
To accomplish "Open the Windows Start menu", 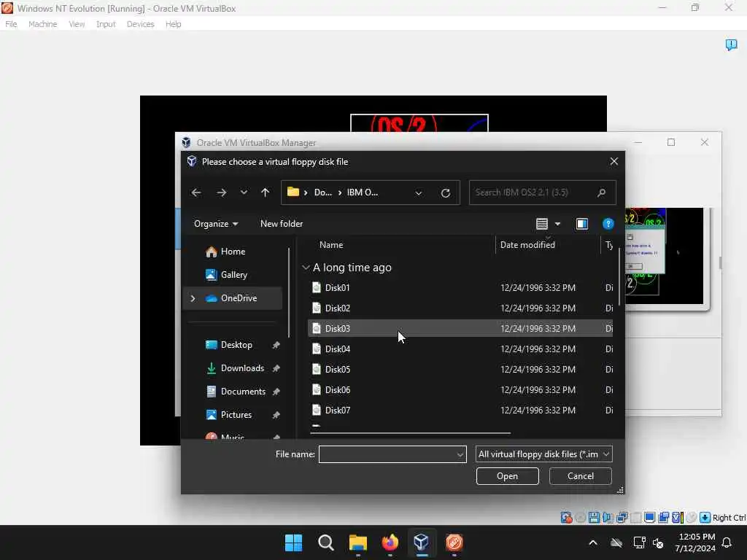I will click(293, 542).
